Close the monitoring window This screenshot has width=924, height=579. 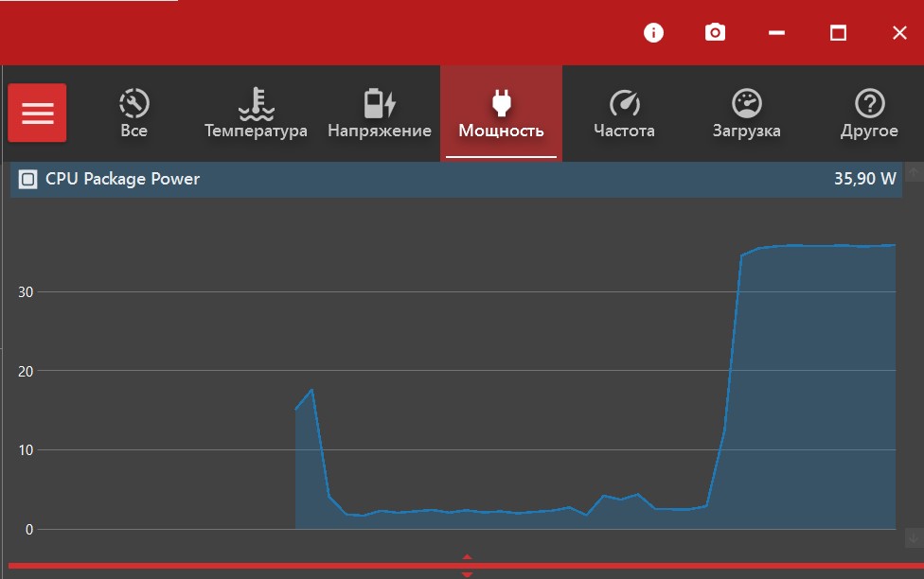[899, 32]
